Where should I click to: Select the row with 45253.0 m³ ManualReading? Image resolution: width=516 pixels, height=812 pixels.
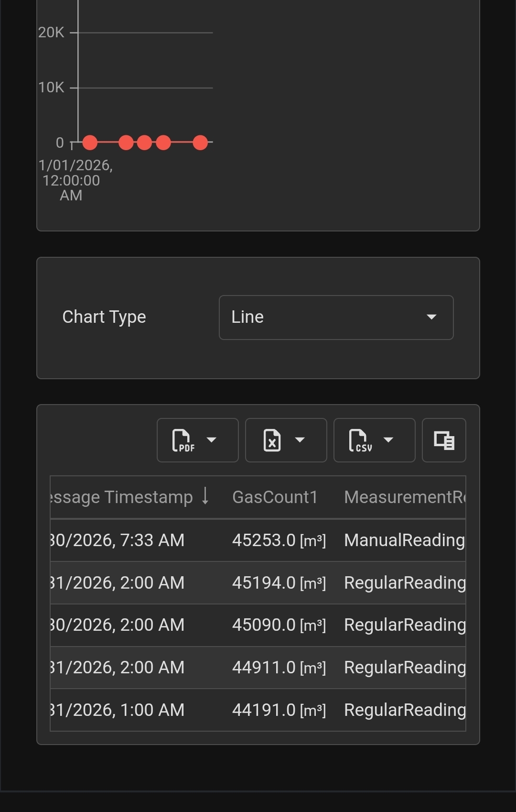pyautogui.click(x=258, y=540)
